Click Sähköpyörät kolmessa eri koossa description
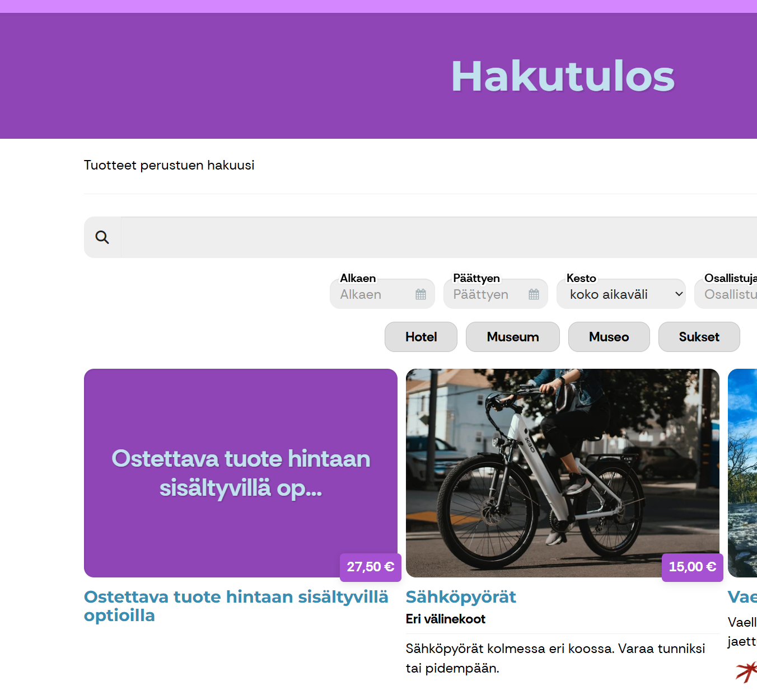The height and width of the screenshot is (700, 757). pyautogui.click(x=555, y=658)
